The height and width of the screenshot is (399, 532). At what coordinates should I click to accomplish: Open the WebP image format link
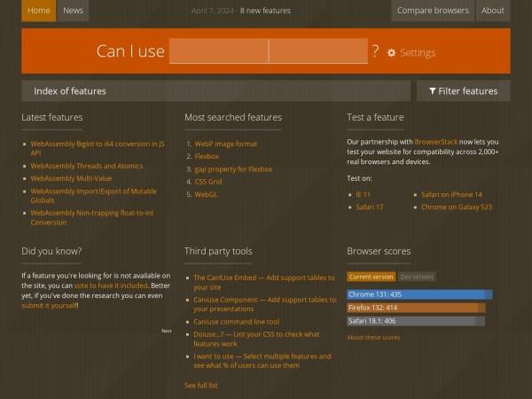[x=226, y=144]
